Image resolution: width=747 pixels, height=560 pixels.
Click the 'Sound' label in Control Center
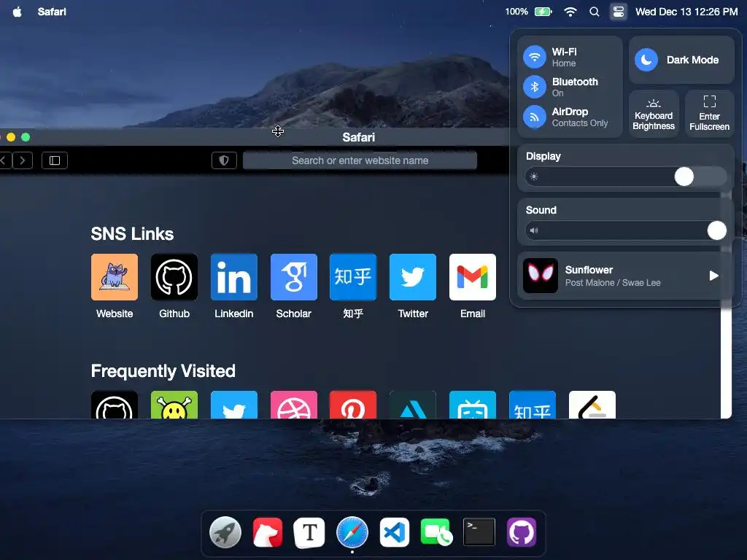coord(541,210)
